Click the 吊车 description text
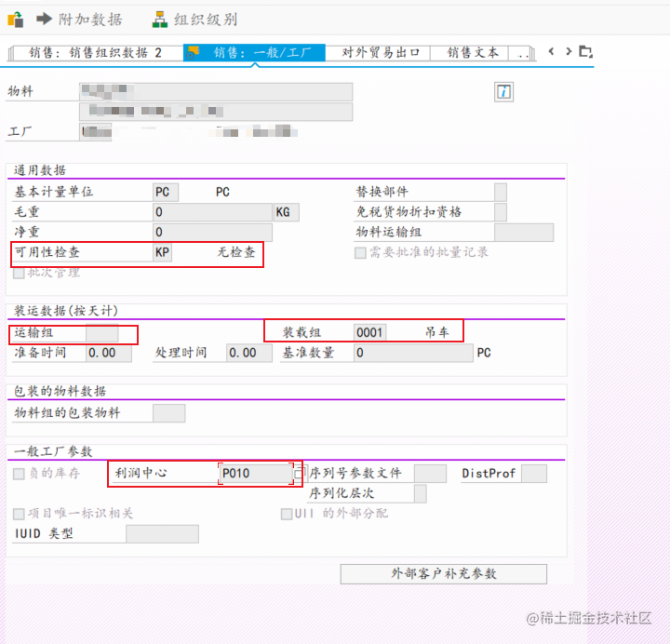Viewport: 670px width, 644px height. click(x=436, y=332)
